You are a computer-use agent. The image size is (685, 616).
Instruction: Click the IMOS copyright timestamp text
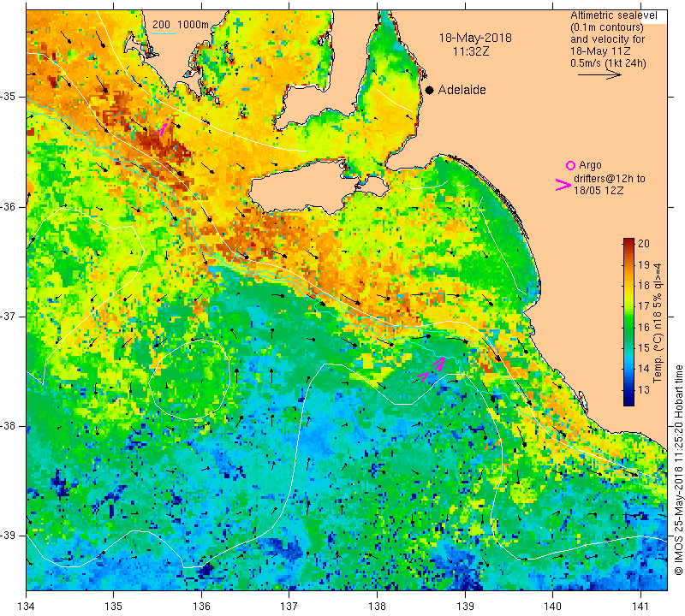click(678, 470)
